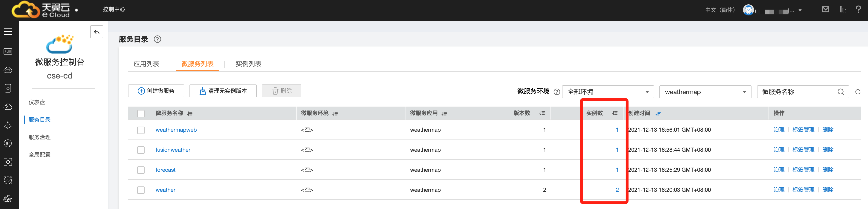Click the help icon next to 微服务环境
Viewport: 868px width, 209px height.
[x=557, y=92]
